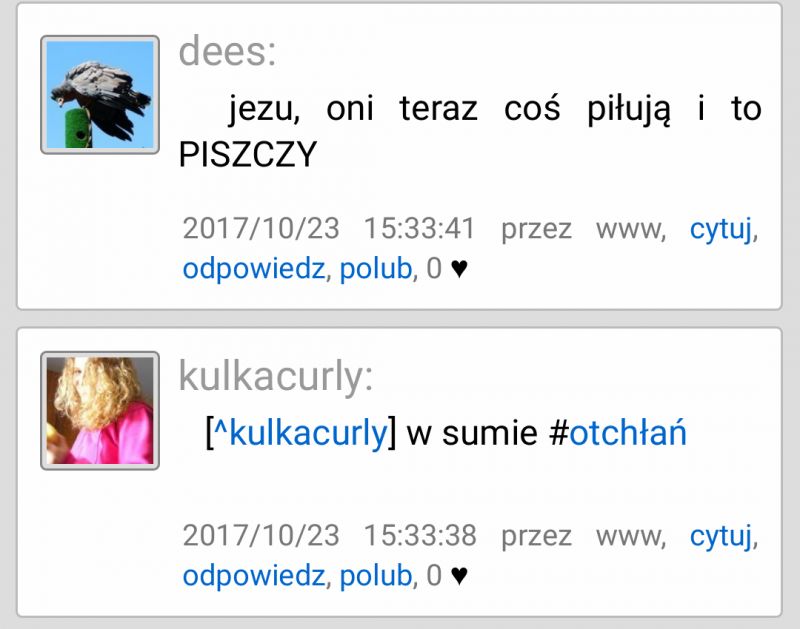Open the ^kulkacurly mention link
The image size is (800, 629).
pos(301,433)
